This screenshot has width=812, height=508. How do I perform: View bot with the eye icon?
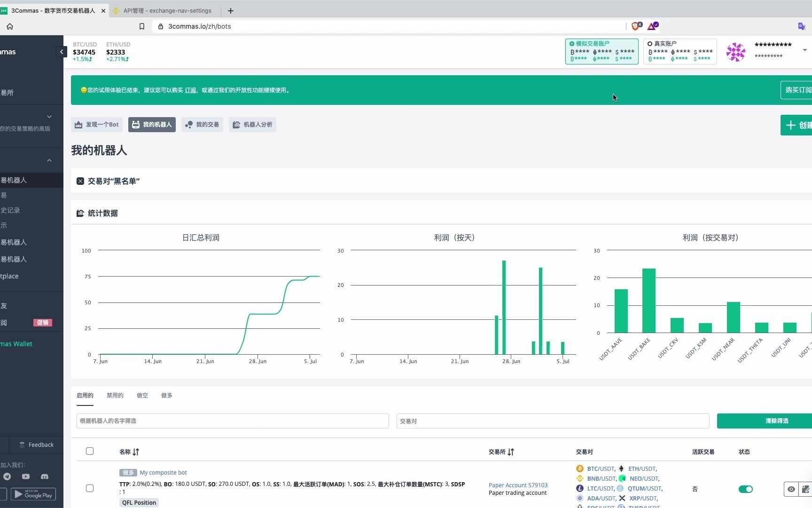point(791,489)
